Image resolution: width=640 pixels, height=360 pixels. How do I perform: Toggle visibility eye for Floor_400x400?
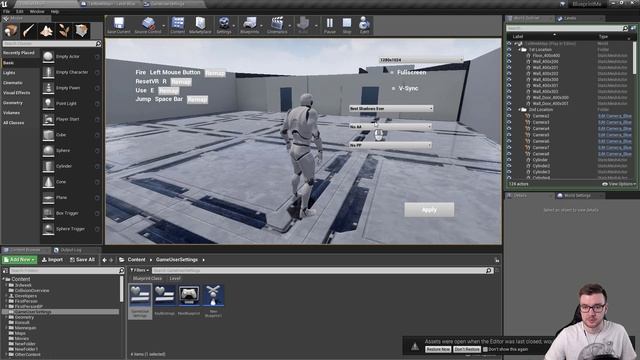509,56
